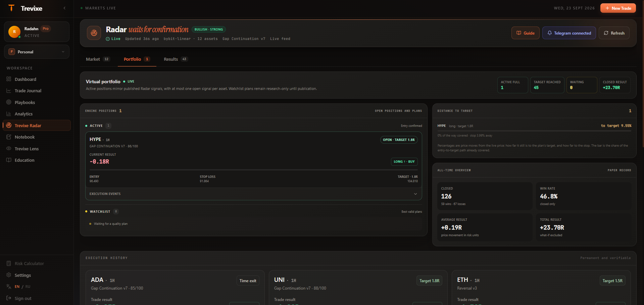
Task: Click the Trevixe logo icon
Action: (11, 8)
